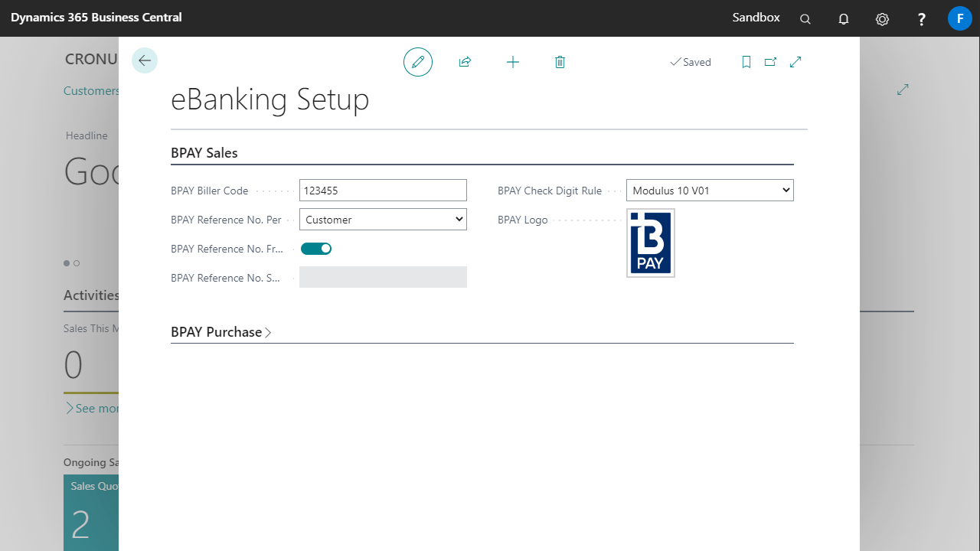This screenshot has height=551, width=980.
Task: Open Customers link in background page
Action: [x=91, y=90]
